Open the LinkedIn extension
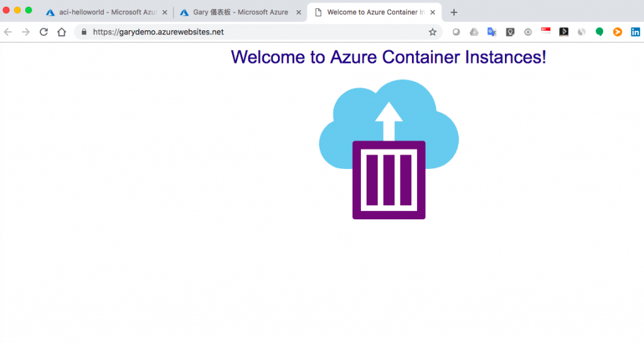644x343 pixels. tap(635, 32)
